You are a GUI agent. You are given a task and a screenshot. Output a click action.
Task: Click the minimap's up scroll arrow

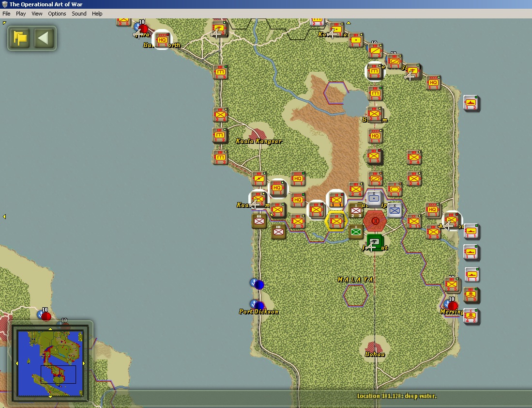[x=50, y=329]
